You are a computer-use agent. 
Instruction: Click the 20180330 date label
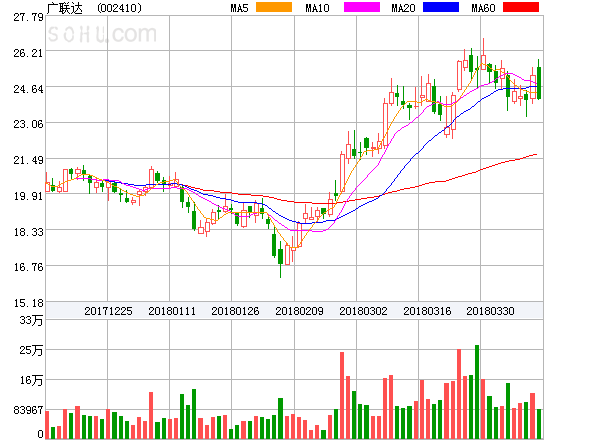(490, 311)
